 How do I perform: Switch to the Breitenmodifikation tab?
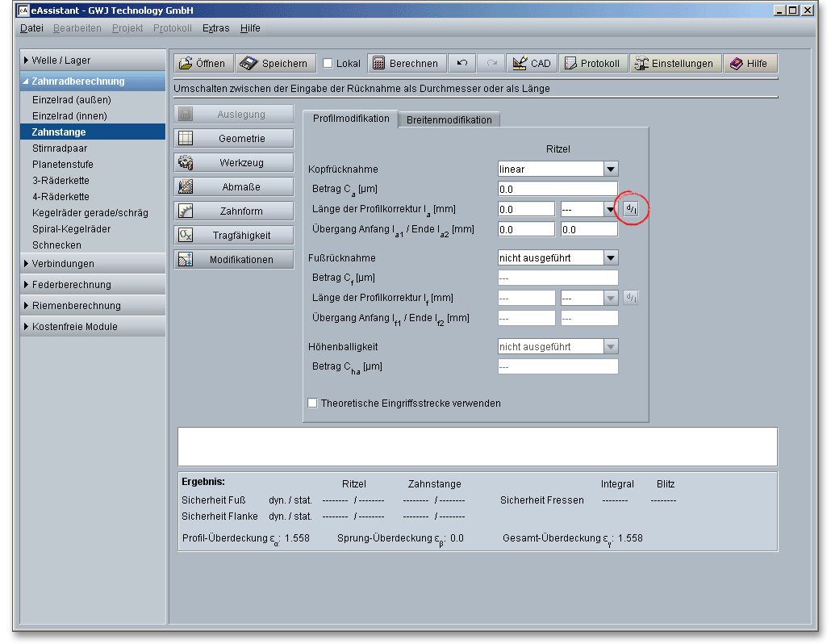(449, 119)
